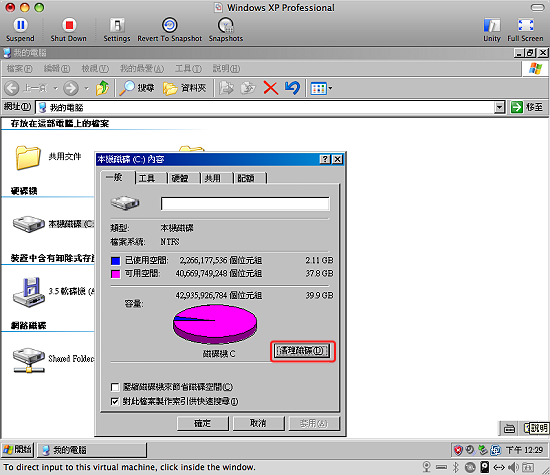Go back with the Explorer back arrow
Image resolution: width=550 pixels, height=475 pixels.
coord(12,88)
